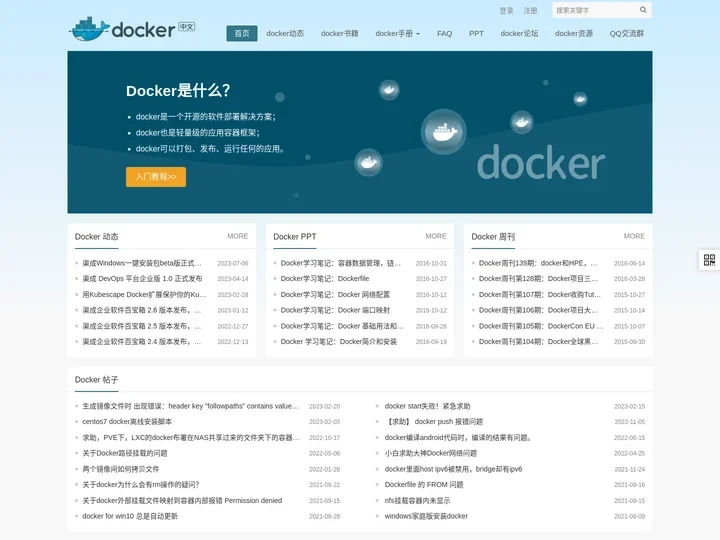Click the orange 入门教程>> button
720x540 pixels.
tap(156, 177)
